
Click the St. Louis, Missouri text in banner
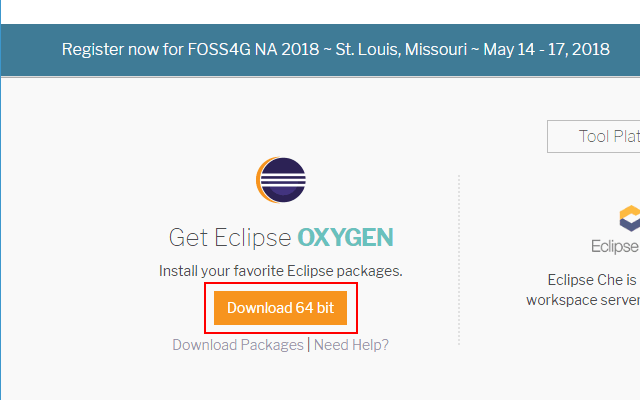pos(401,49)
